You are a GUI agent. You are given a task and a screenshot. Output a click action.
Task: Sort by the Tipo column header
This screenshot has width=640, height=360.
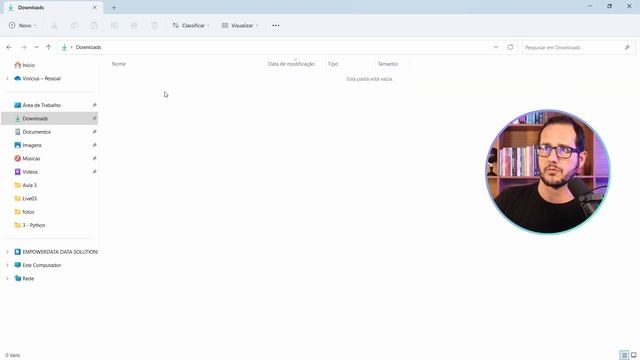333,64
